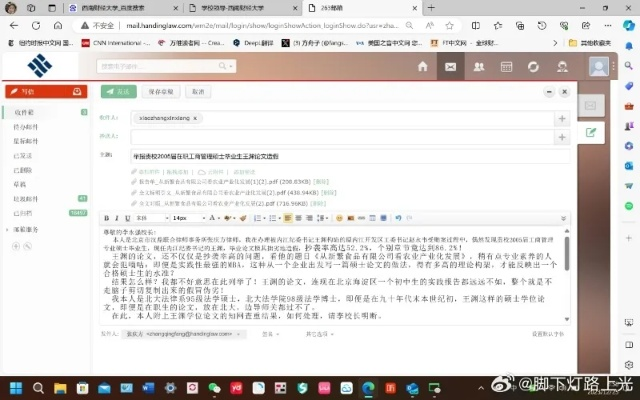Click the 保存草稿 save draft button
Viewport: 640px width, 400px height.
pos(161,91)
